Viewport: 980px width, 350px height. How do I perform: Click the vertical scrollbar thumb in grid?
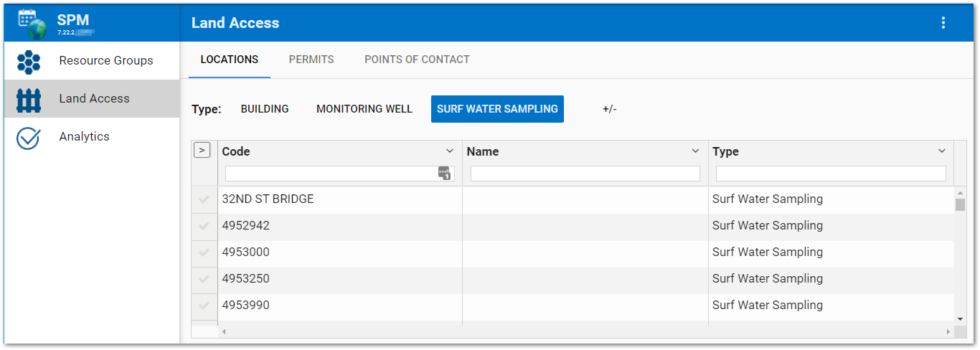(x=960, y=204)
